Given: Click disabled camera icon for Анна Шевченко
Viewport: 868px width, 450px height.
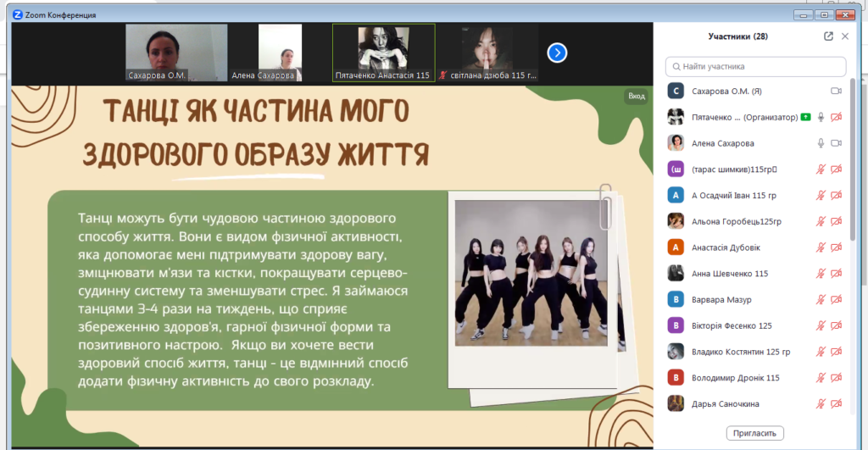Looking at the screenshot, I should (836, 273).
